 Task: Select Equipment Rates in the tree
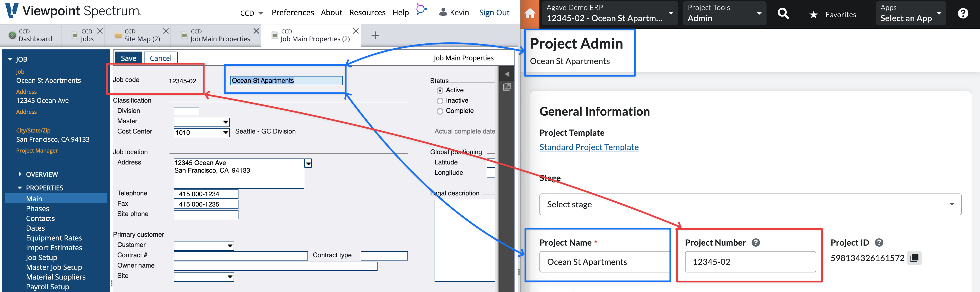coord(54,238)
